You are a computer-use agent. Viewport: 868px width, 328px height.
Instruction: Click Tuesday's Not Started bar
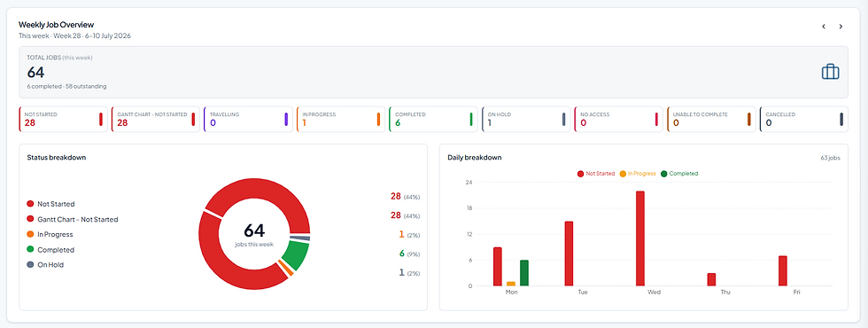click(x=569, y=254)
